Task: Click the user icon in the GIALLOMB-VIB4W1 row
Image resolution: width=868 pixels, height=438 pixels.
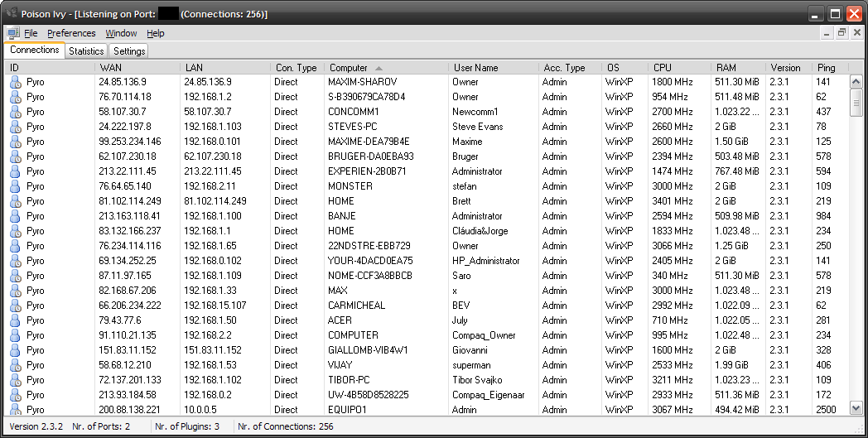Action: 16,350
